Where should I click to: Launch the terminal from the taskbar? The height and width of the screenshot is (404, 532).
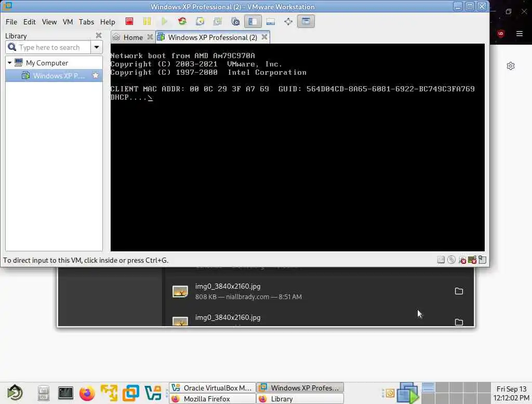point(65,393)
